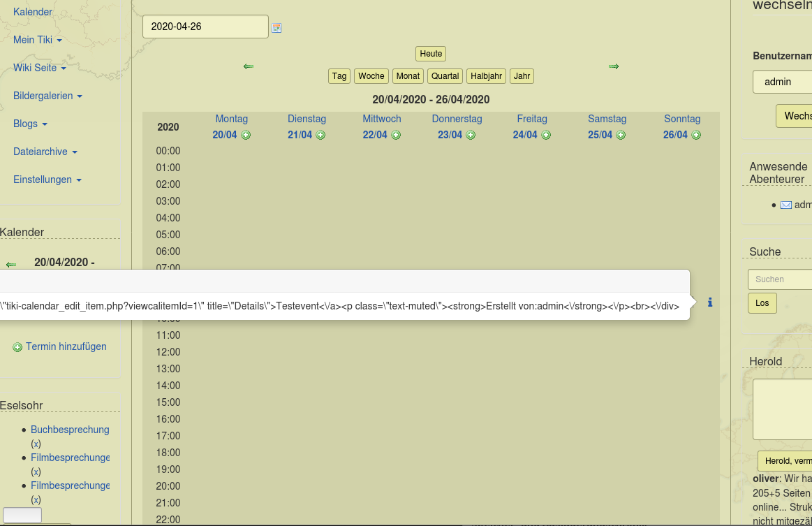Expand the Dateiarchive menu
The height and width of the screenshot is (526, 812).
tap(45, 152)
